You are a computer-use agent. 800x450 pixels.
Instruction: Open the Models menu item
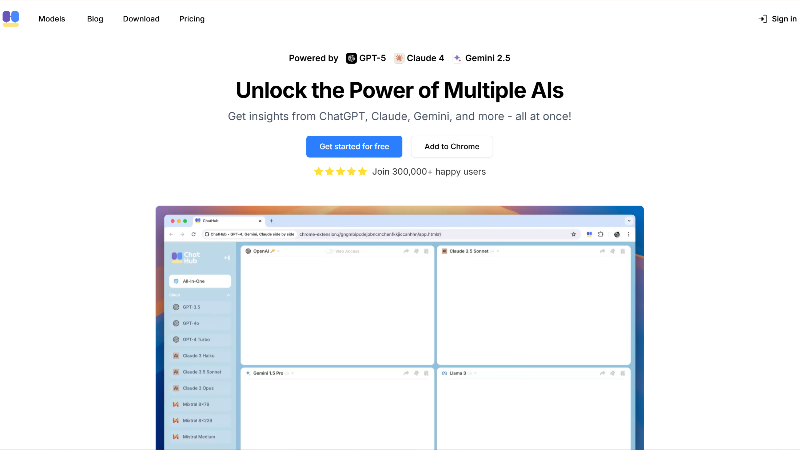point(52,19)
